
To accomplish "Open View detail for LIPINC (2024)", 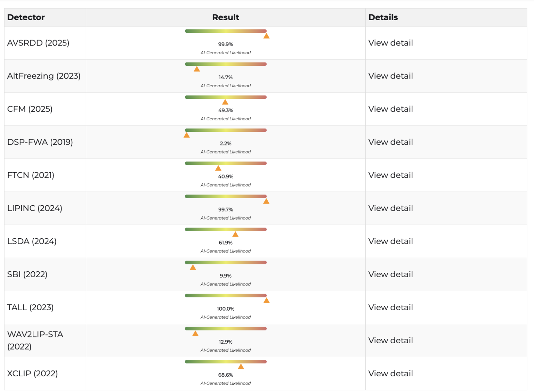I will pyautogui.click(x=390, y=208).
